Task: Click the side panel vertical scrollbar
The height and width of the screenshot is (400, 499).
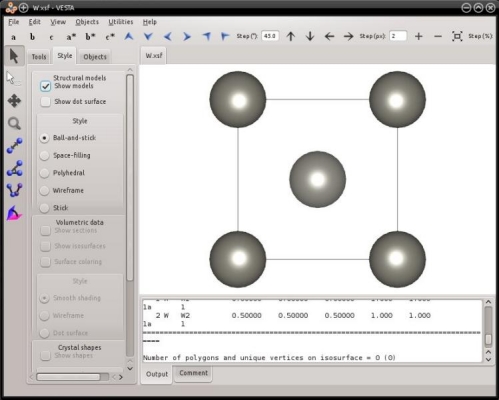Action: [130, 178]
